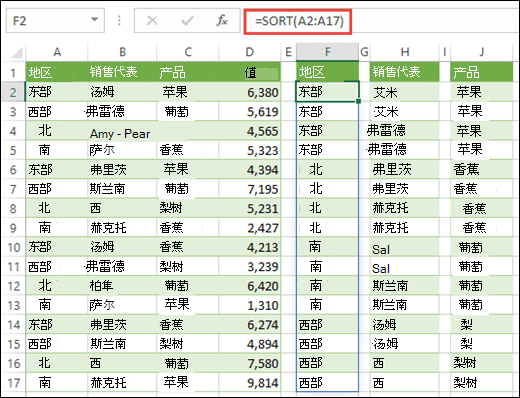Click the value cell 9,814
520x398 pixels.
pos(250,383)
